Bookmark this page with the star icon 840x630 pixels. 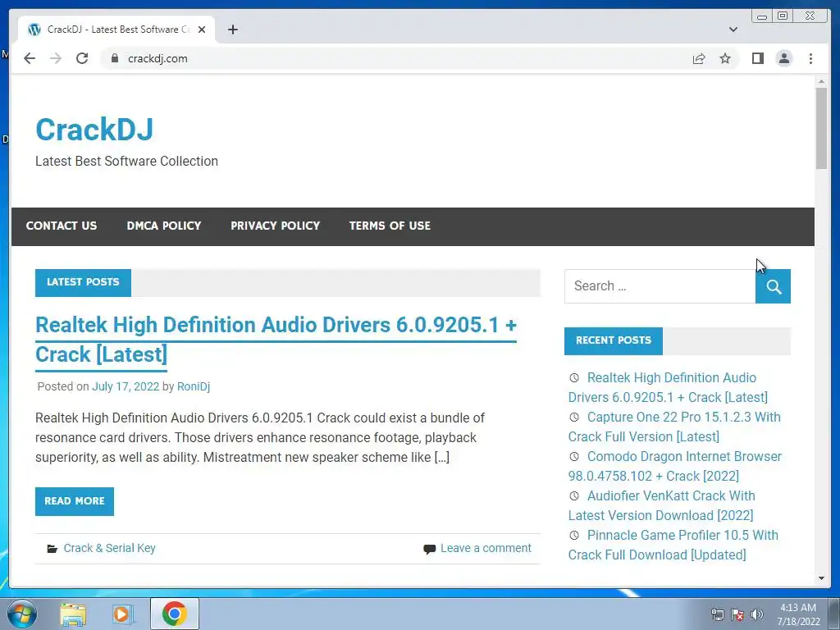[725, 58]
